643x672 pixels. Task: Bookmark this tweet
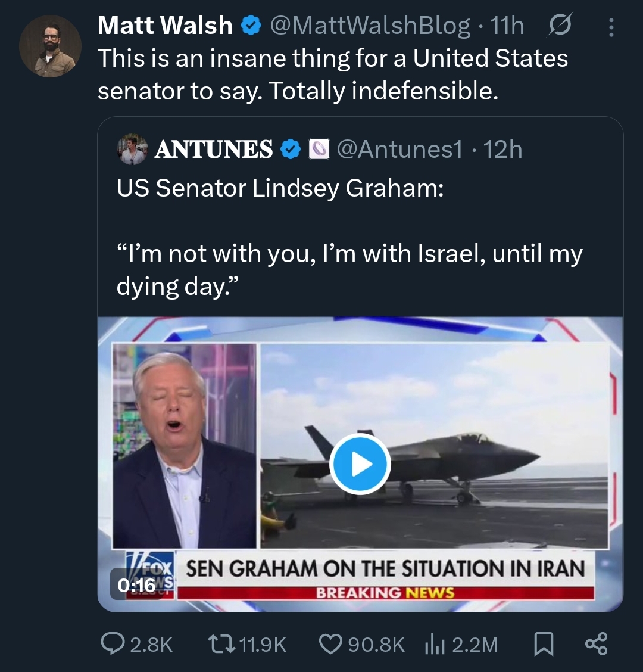[543, 644]
